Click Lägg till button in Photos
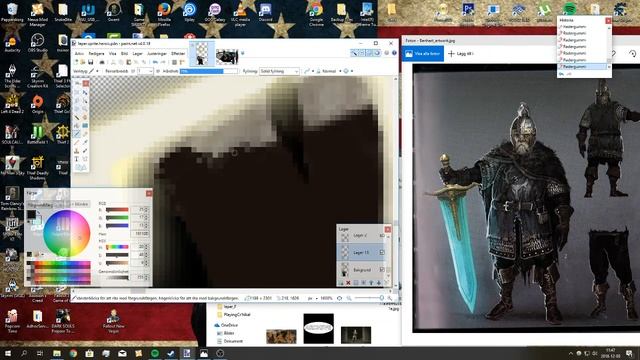This screenshot has width=640, height=360. 460,53
